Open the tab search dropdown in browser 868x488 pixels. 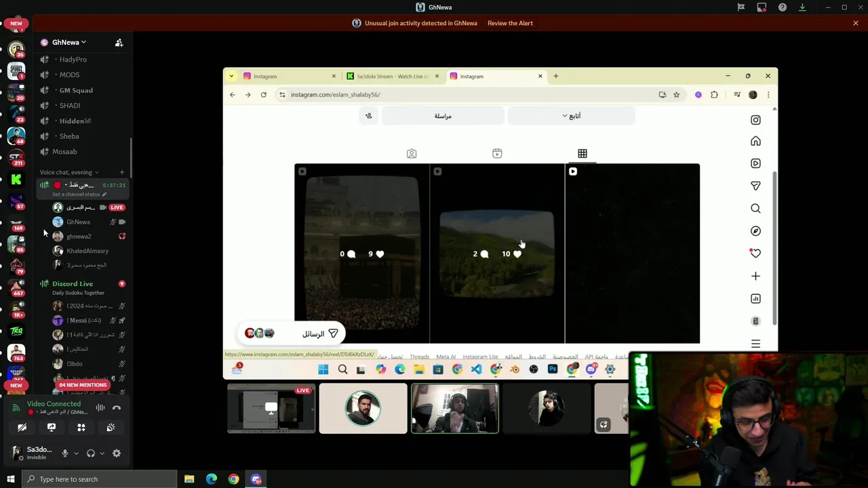tap(231, 76)
